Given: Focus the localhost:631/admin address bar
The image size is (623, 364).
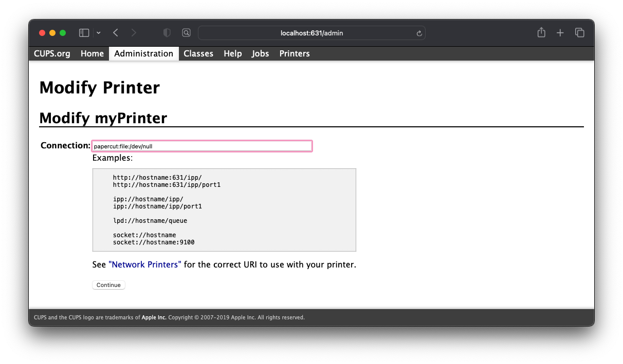Looking at the screenshot, I should click(x=311, y=33).
